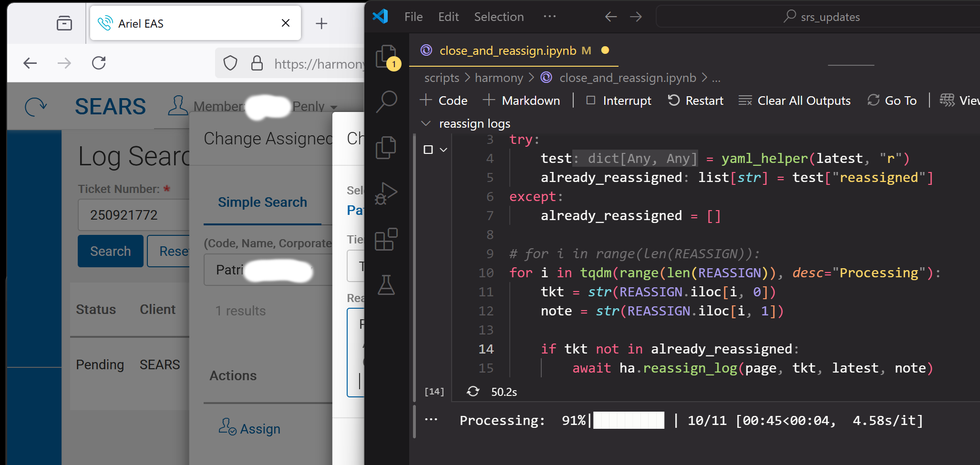980x465 pixels.
Task: Click the blue Search button
Action: click(110, 251)
